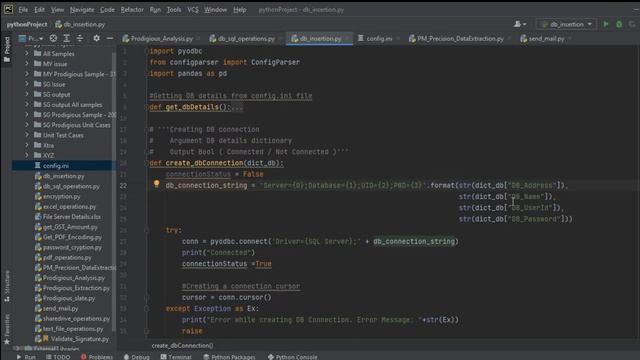The width and height of the screenshot is (640, 360).
Task: Click the Expand All icon in Project panel
Action: pos(67,38)
